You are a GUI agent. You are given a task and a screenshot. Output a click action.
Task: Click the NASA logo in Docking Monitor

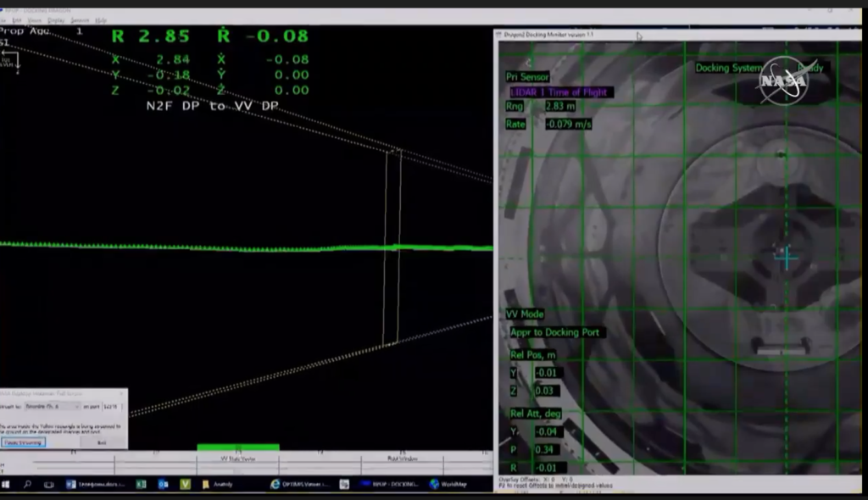point(783,81)
